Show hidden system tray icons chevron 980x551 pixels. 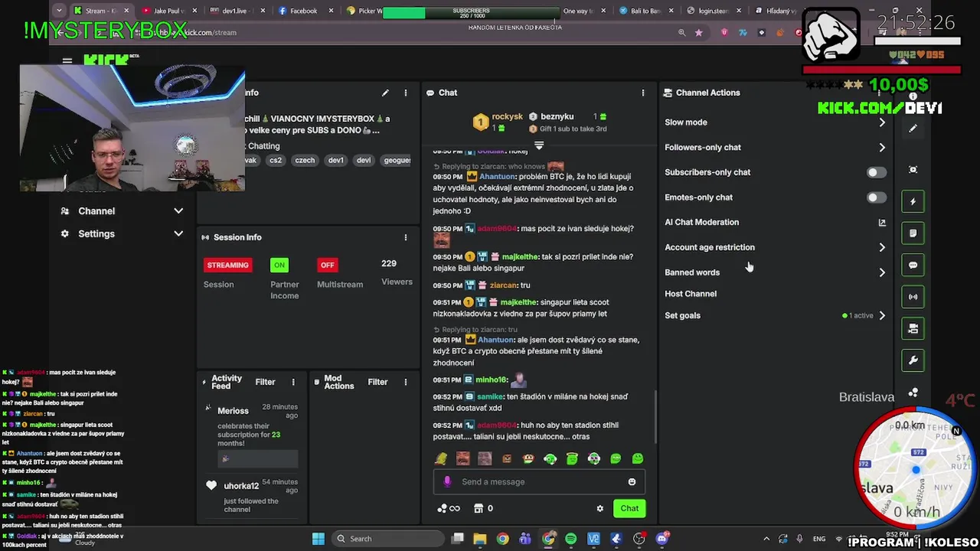766,539
